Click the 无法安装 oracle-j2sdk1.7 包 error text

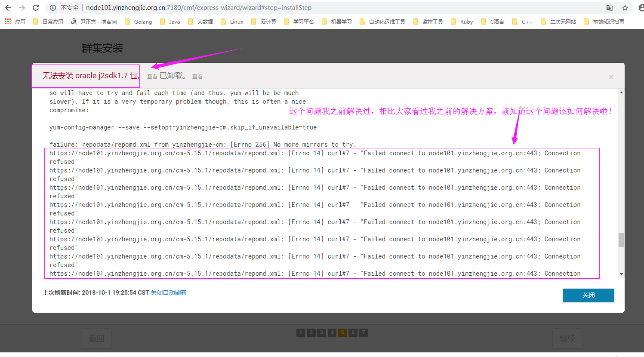coord(91,76)
